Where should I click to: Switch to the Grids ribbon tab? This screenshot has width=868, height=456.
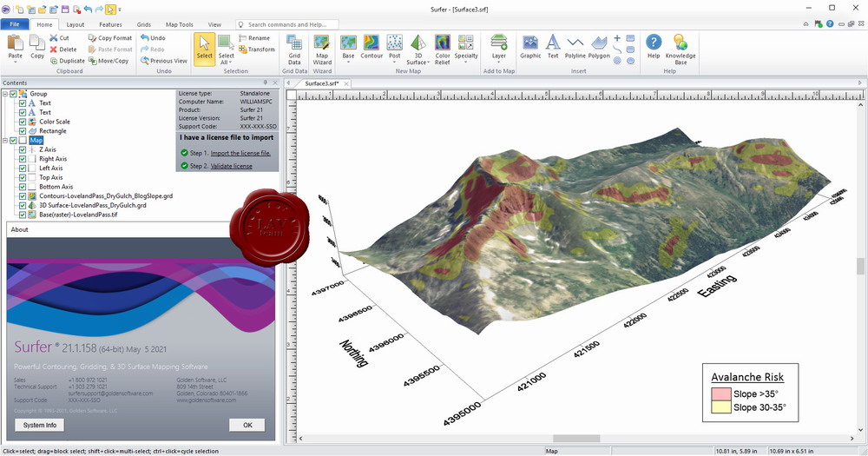[144, 24]
